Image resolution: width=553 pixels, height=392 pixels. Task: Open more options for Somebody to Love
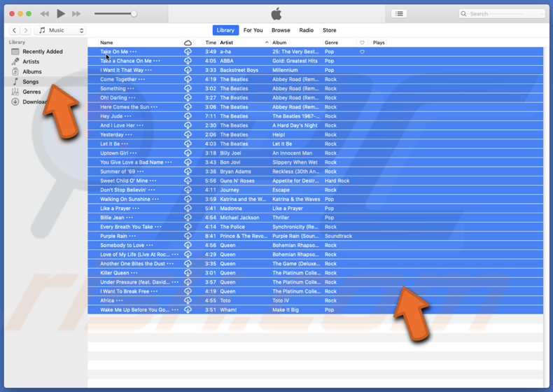150,245
